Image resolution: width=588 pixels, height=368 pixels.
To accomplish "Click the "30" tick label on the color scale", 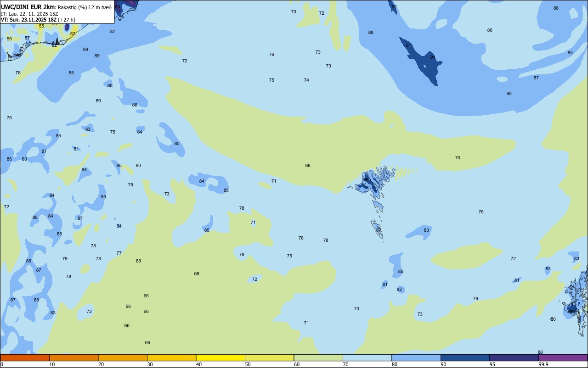I will pyautogui.click(x=150, y=364).
